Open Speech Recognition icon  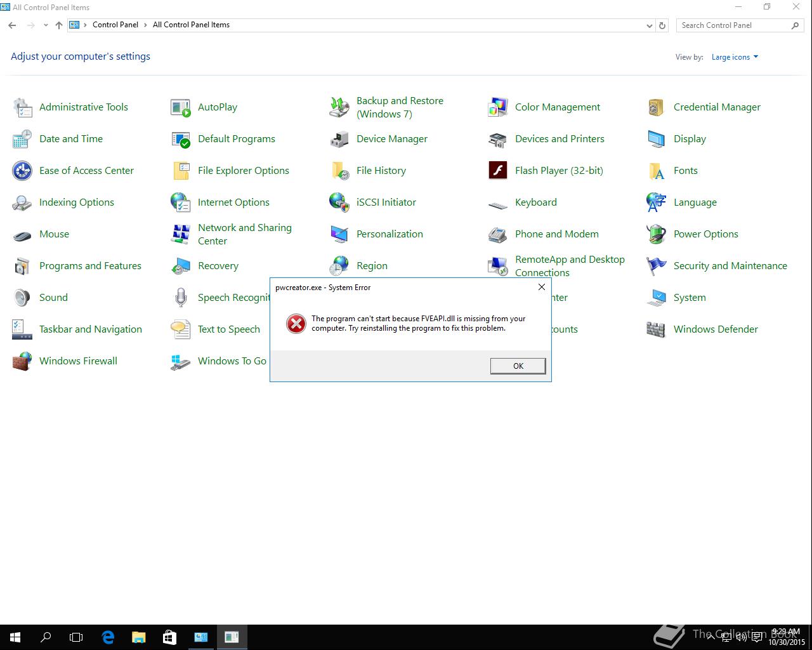click(x=181, y=298)
